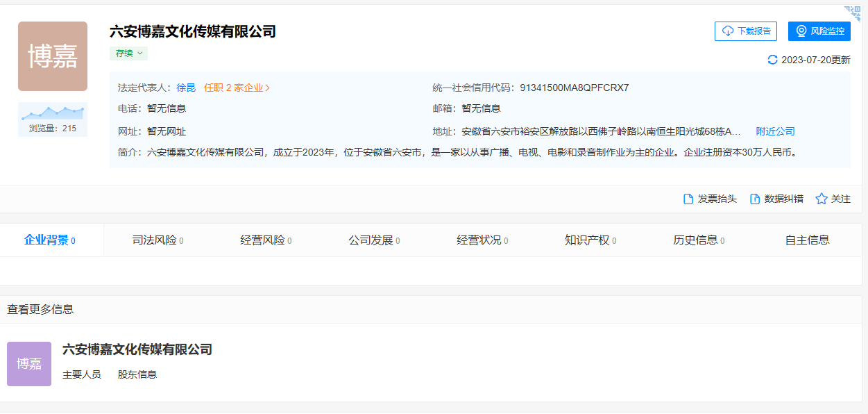This screenshot has height=414, width=868.
Task: Click the 博嘉 company logo at top
Action: click(53, 56)
